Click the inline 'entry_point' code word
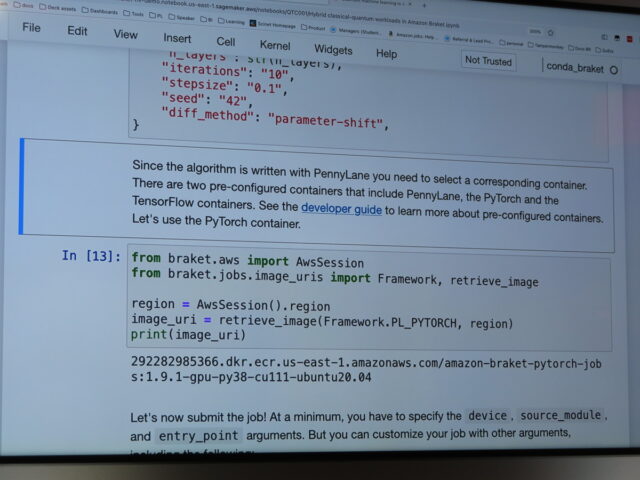The image size is (640, 480). 198,436
